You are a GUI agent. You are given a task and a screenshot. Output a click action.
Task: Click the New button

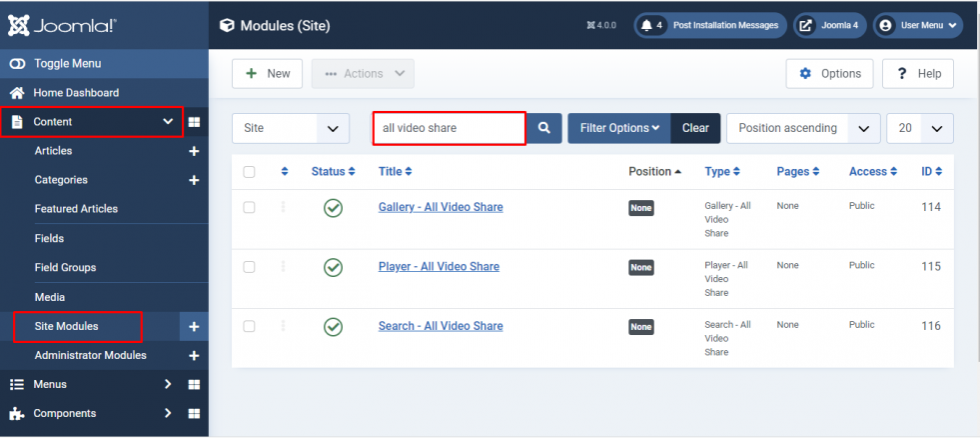pyautogui.click(x=267, y=74)
